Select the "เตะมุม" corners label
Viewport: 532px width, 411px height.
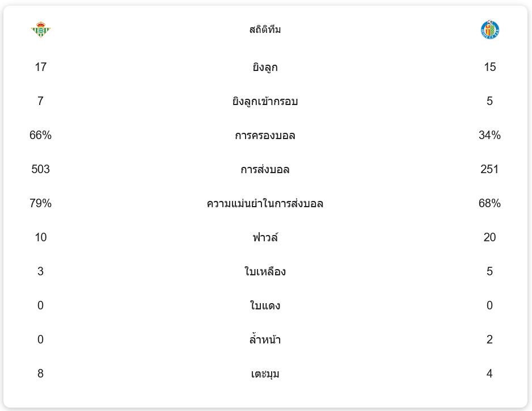coord(265,374)
